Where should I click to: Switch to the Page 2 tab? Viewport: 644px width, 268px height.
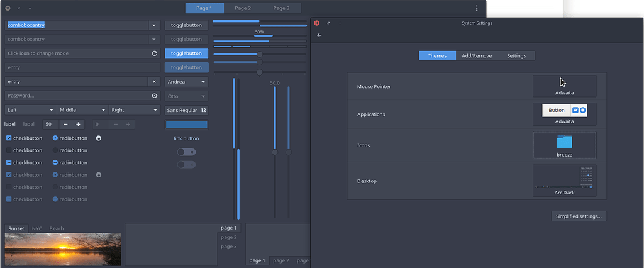click(x=243, y=8)
